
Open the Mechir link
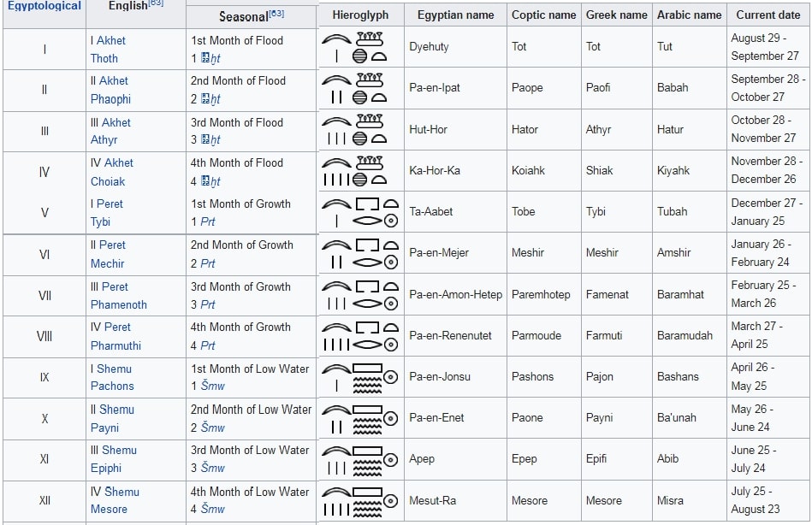click(x=107, y=263)
